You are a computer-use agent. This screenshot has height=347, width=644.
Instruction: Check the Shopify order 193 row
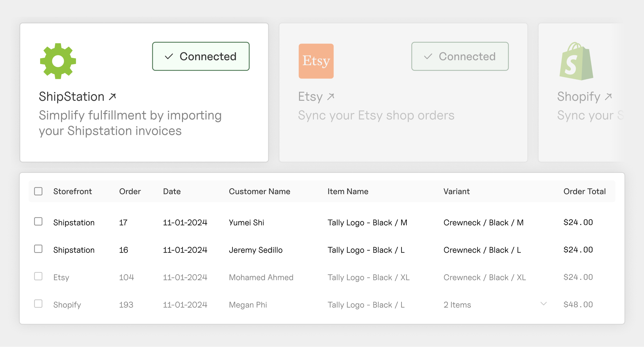(x=38, y=304)
